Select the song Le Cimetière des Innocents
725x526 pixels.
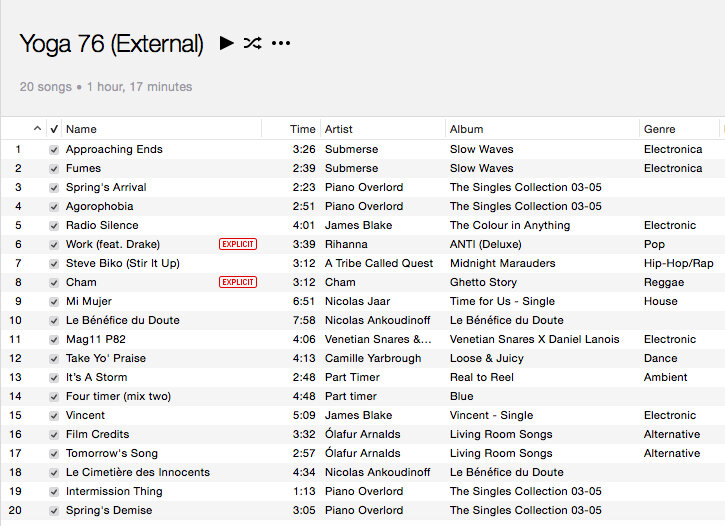138,472
